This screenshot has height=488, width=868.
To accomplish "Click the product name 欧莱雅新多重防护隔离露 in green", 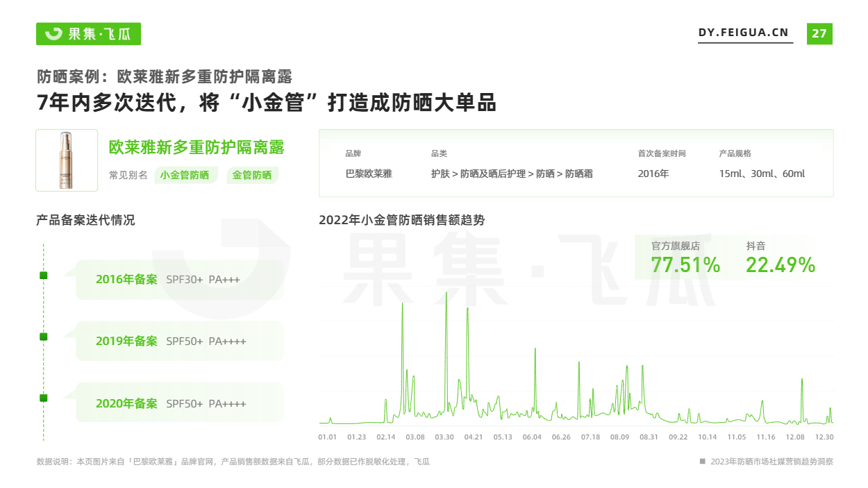I will coord(197,148).
